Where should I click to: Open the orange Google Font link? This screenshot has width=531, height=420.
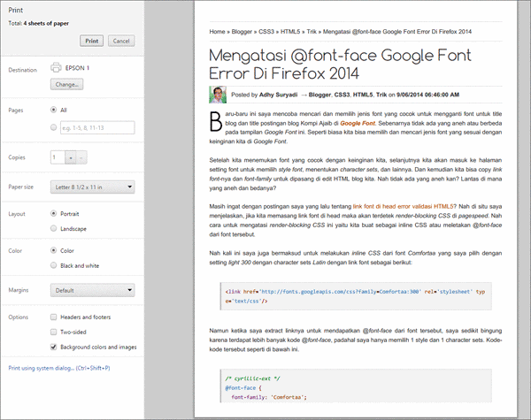click(x=358, y=123)
